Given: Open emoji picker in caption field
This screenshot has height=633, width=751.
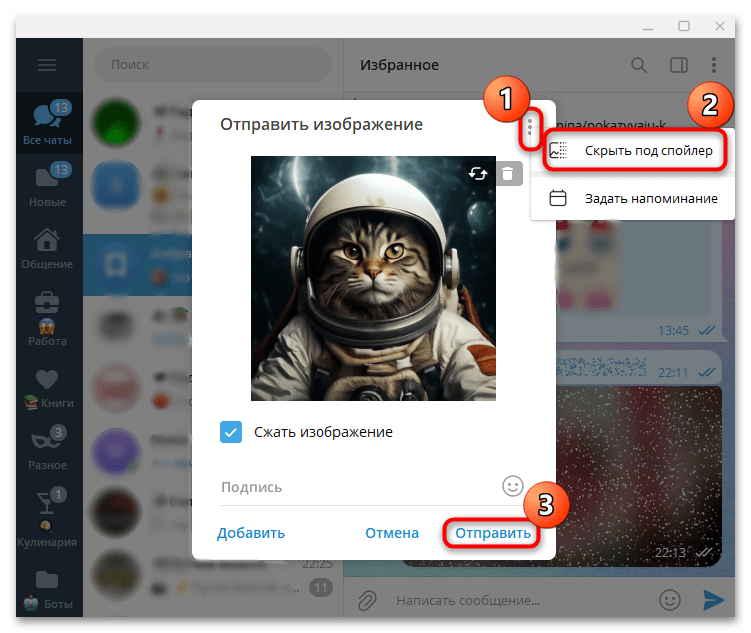Looking at the screenshot, I should point(512,486).
